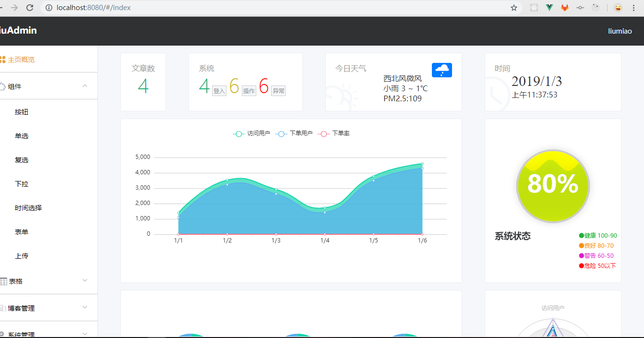Click the date 2019/1/3
The image size is (644, 338).
[537, 81]
